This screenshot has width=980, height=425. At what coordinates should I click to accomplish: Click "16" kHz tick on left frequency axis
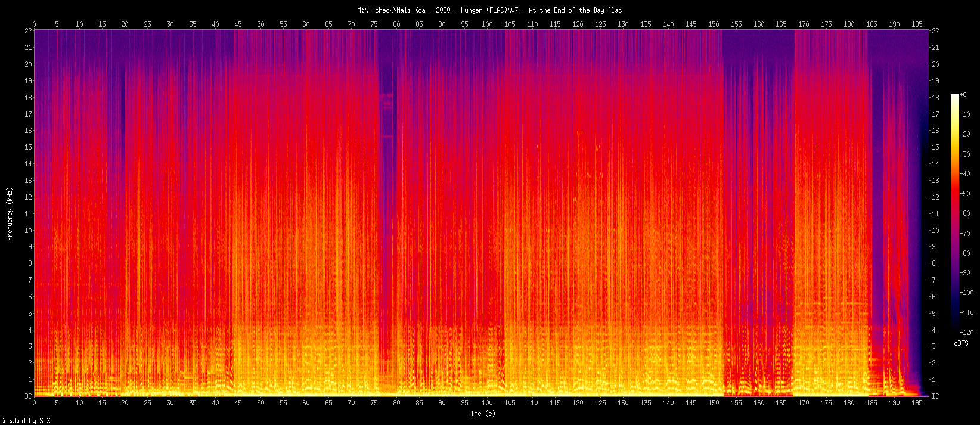click(28, 131)
